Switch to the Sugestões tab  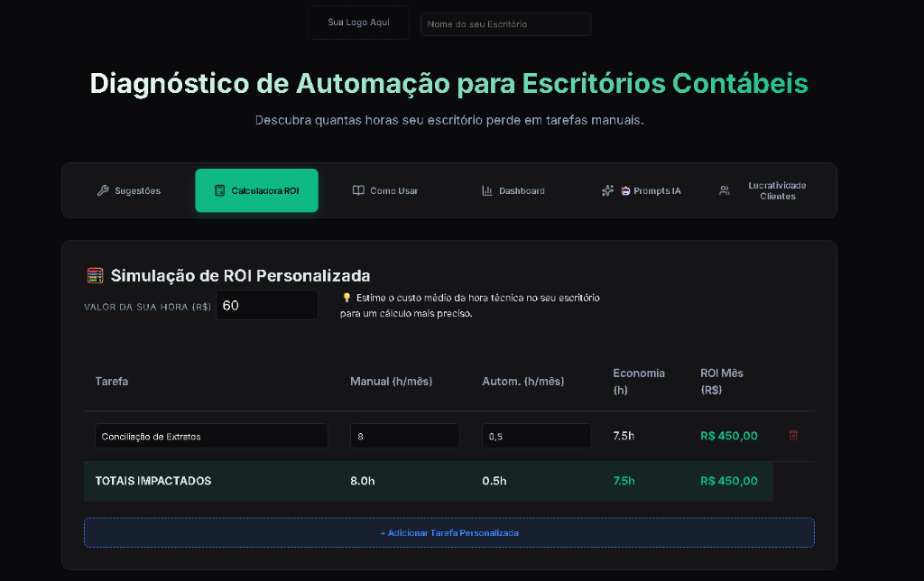pyautogui.click(x=129, y=190)
